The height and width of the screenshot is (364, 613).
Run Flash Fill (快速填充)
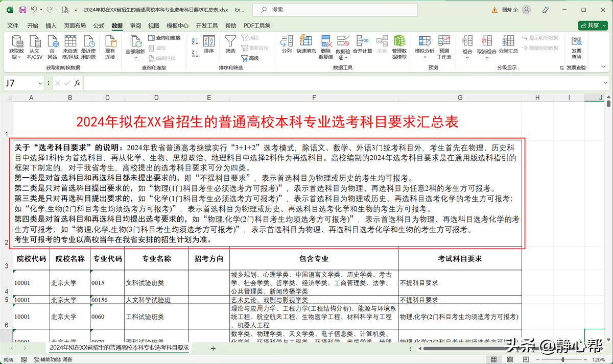[x=306, y=45]
